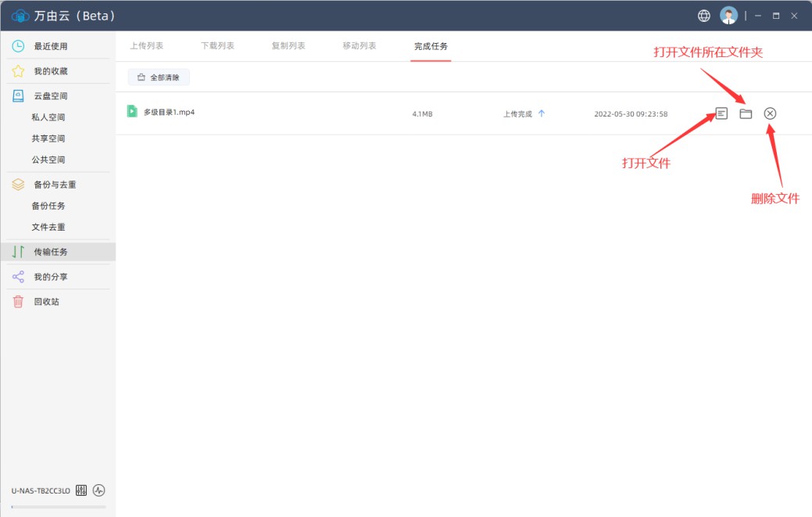Switch to the 下载列表 tab

point(217,46)
